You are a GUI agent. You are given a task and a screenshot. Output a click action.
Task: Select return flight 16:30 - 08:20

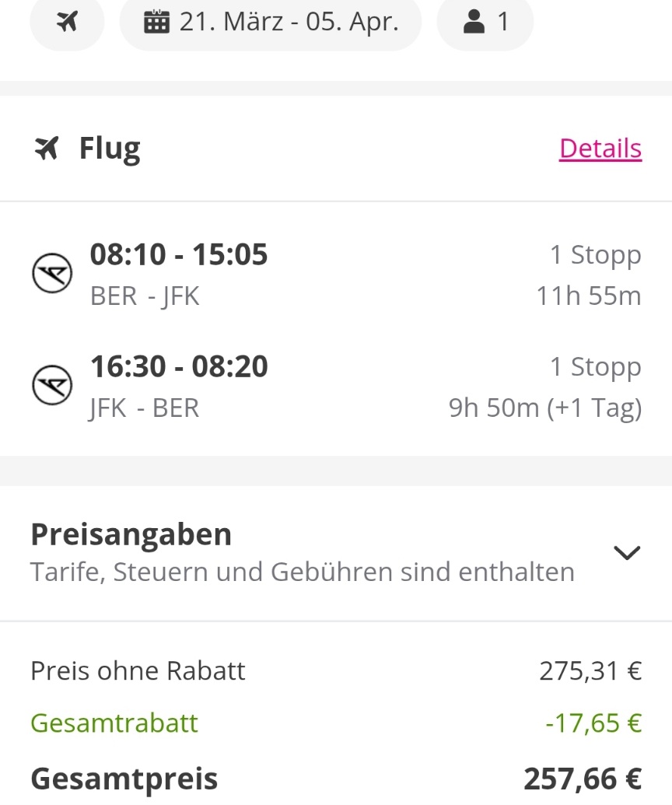click(336, 387)
